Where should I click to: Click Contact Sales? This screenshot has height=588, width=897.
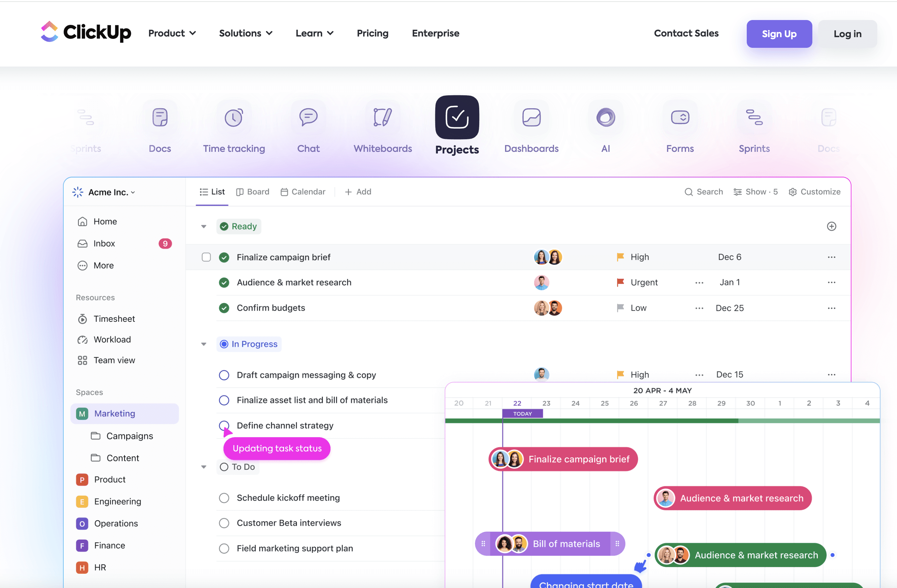pos(686,33)
